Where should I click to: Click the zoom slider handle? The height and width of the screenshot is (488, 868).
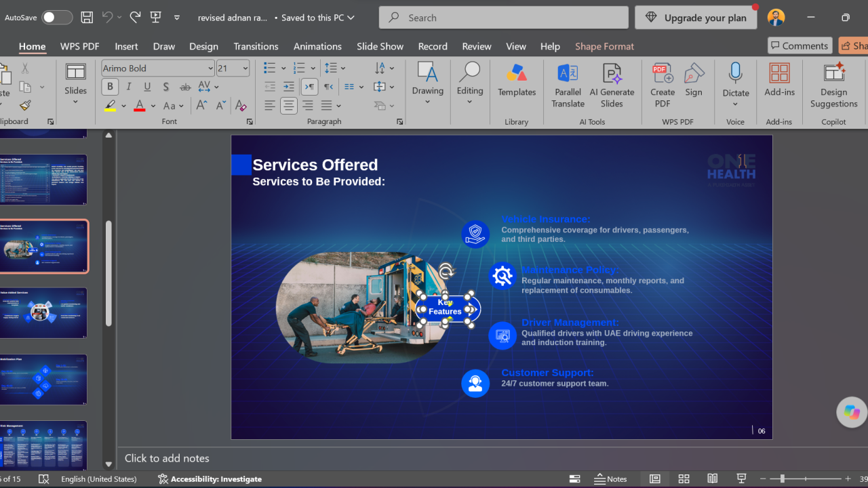pos(782,479)
